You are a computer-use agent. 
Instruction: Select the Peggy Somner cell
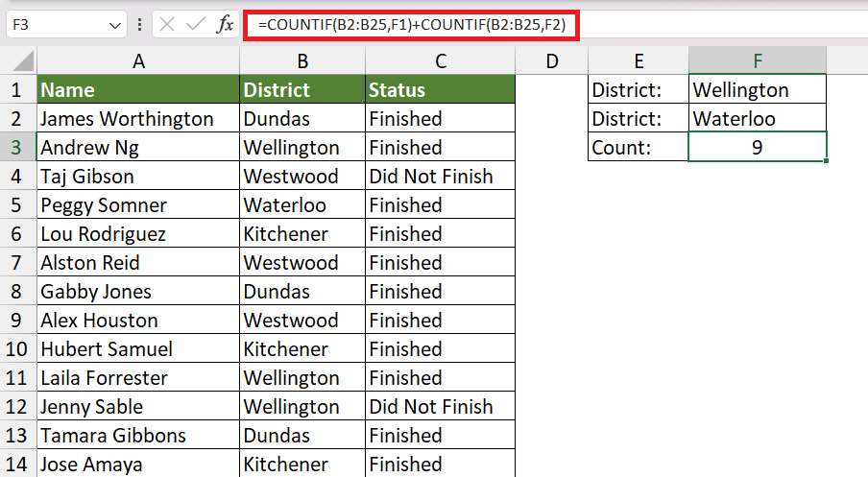coord(138,205)
